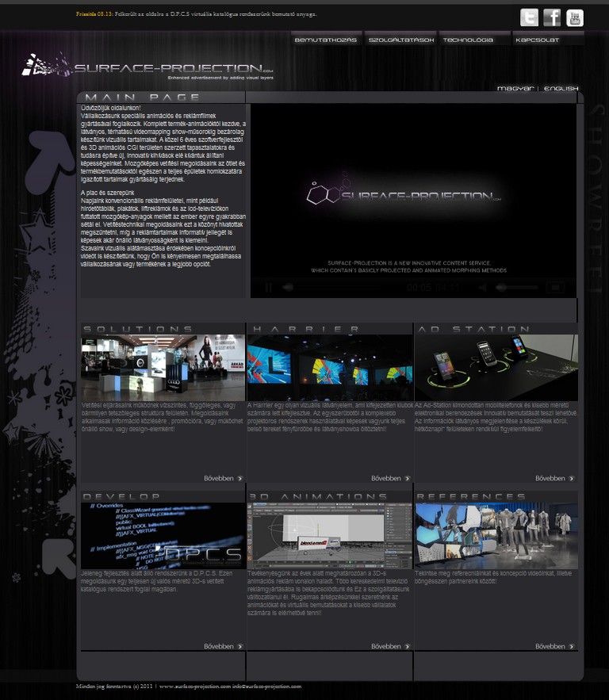Click the Solutions showroom thumbnail
Image resolution: width=609 pixels, height=700 pixels.
[x=163, y=367]
